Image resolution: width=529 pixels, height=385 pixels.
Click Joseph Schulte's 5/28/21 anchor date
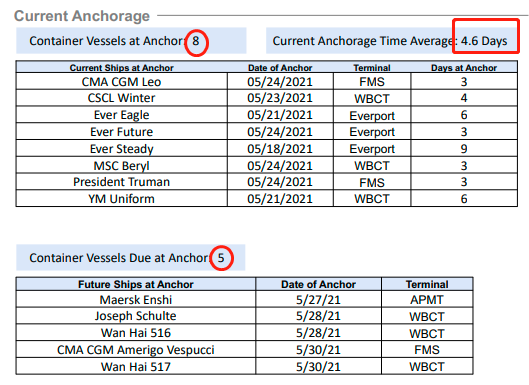tap(318, 316)
